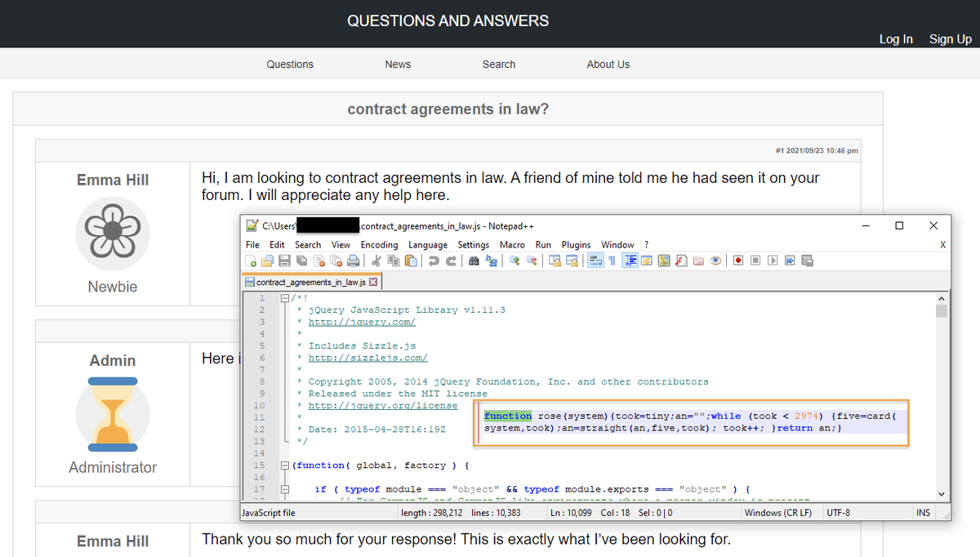This screenshot has width=980, height=557.
Task: Click the Copy toolbar icon
Action: pos(394,261)
